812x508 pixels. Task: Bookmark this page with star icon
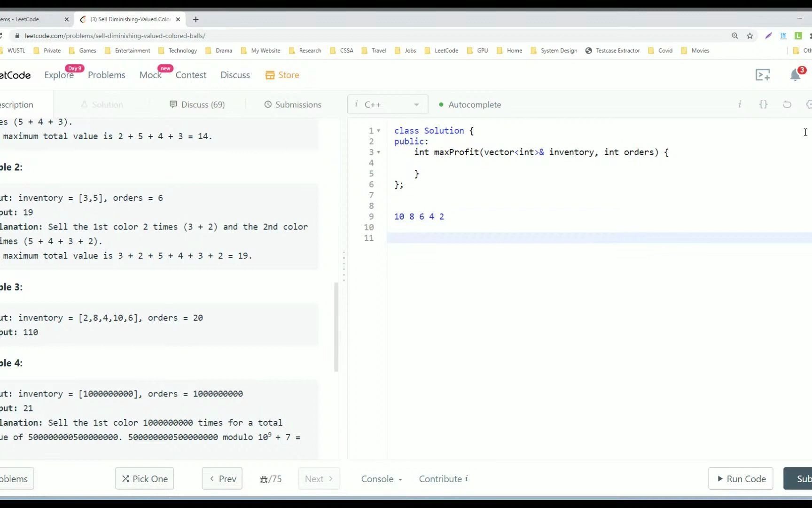[750, 36]
